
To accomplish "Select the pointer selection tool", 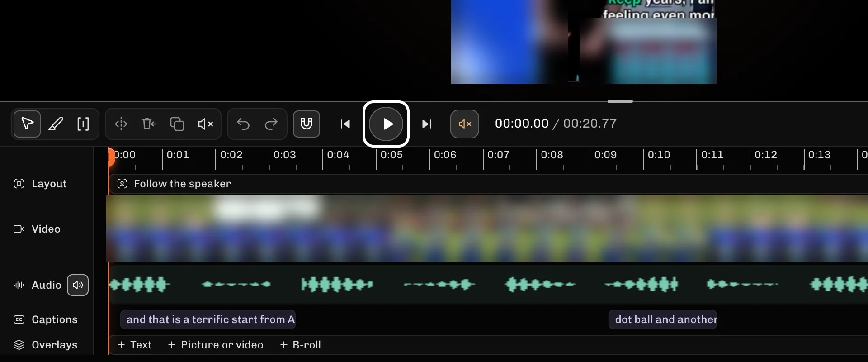I will click(x=27, y=124).
